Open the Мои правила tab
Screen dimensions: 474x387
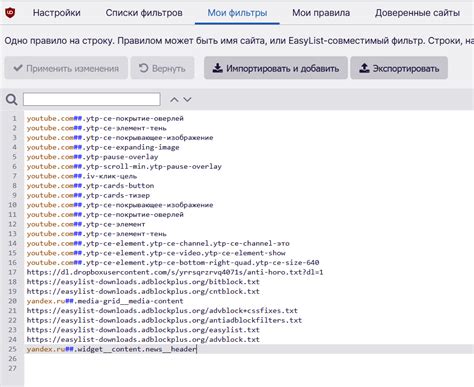pyautogui.click(x=321, y=13)
